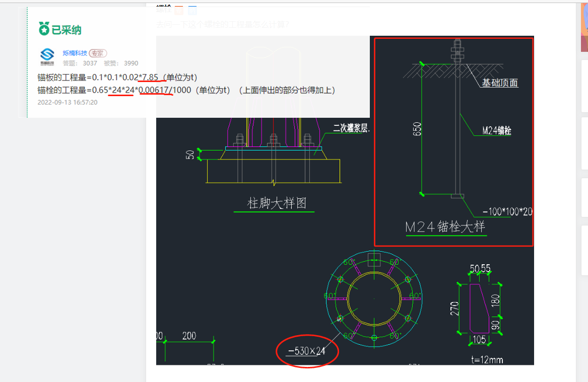588x382 pixels.
Task: Click the 答题: 3037 answer count
Action: tap(80, 63)
